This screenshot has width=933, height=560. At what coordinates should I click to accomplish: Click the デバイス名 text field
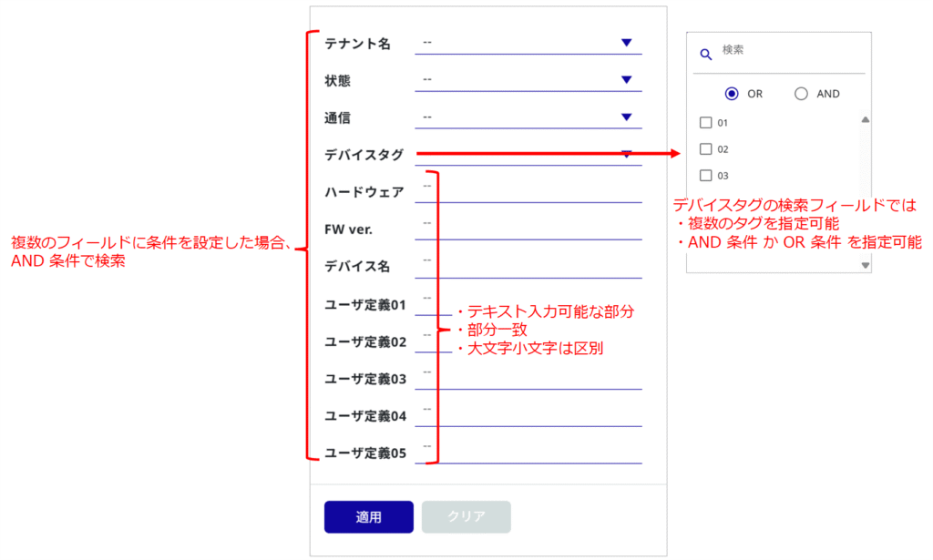[528, 266]
